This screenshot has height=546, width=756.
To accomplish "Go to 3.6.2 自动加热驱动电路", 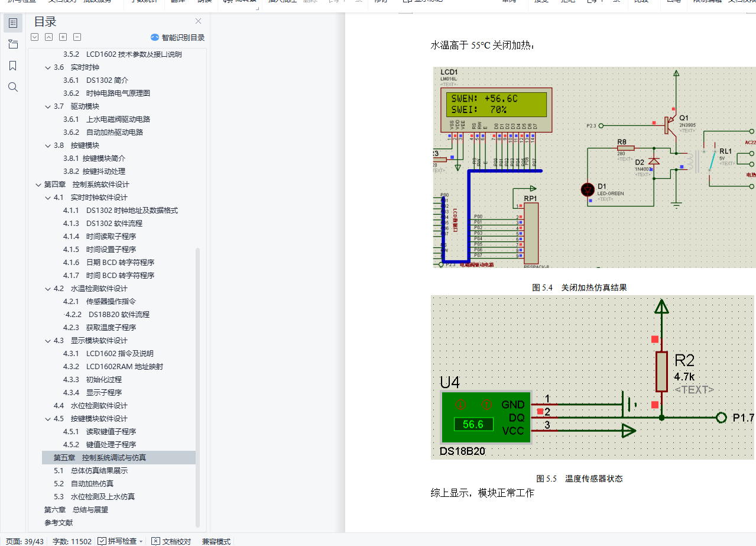I will pos(103,133).
